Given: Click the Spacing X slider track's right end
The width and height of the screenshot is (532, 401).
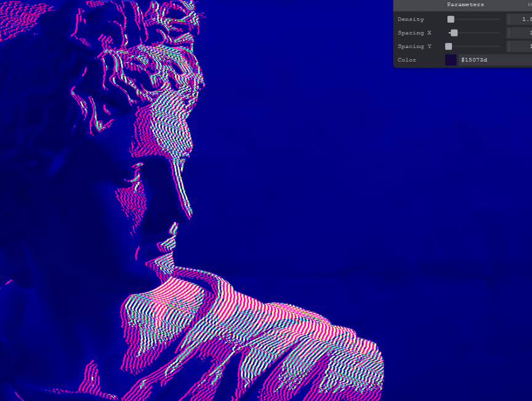Looking at the screenshot, I should point(499,33).
